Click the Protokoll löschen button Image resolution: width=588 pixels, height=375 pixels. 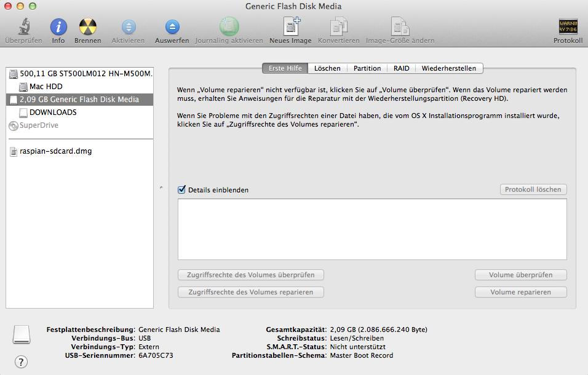(x=533, y=189)
